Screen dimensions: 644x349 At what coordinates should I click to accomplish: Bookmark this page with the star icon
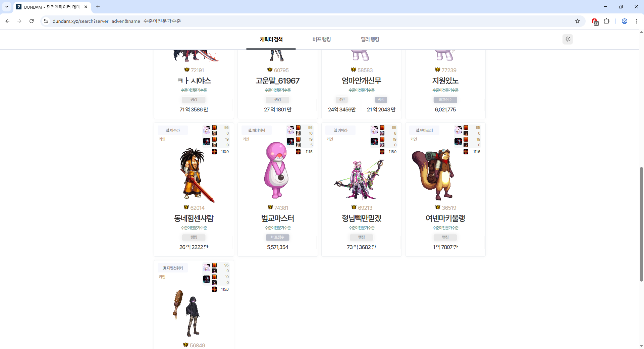[x=578, y=21]
